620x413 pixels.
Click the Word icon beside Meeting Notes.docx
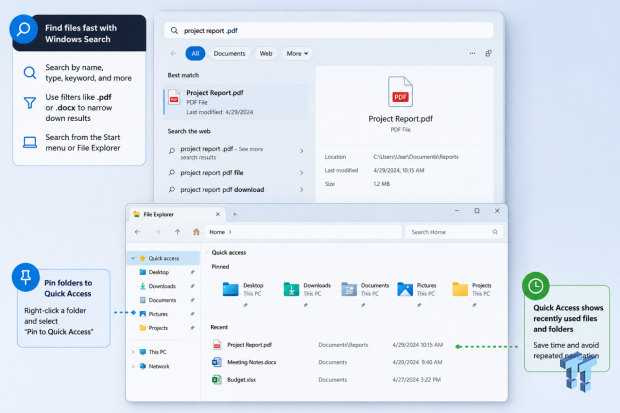217,362
